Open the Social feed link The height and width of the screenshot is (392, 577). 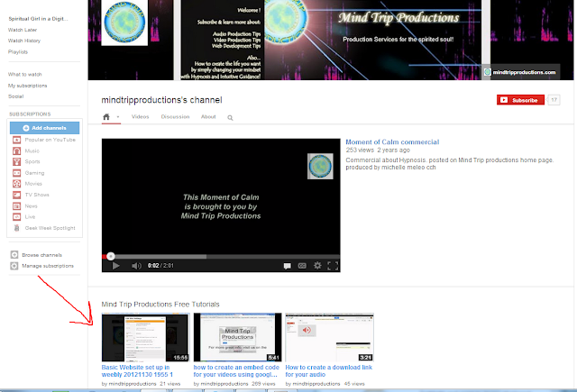[16, 96]
